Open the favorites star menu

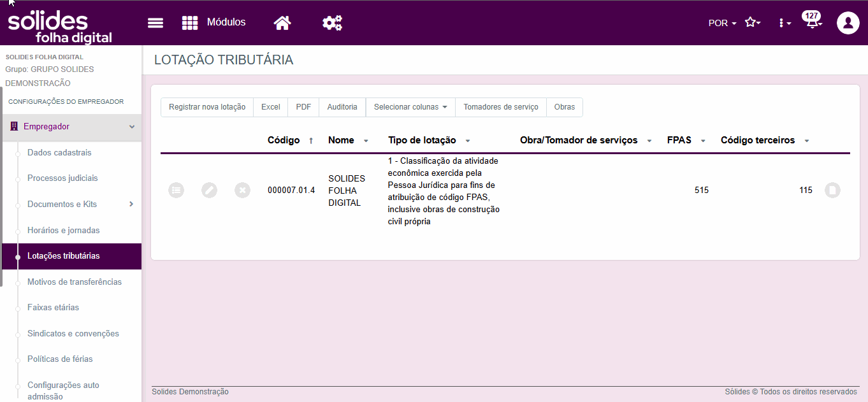tap(753, 23)
